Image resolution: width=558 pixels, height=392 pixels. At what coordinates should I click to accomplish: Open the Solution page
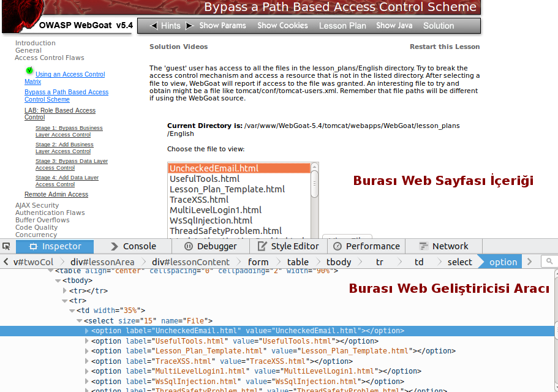pyautogui.click(x=439, y=26)
